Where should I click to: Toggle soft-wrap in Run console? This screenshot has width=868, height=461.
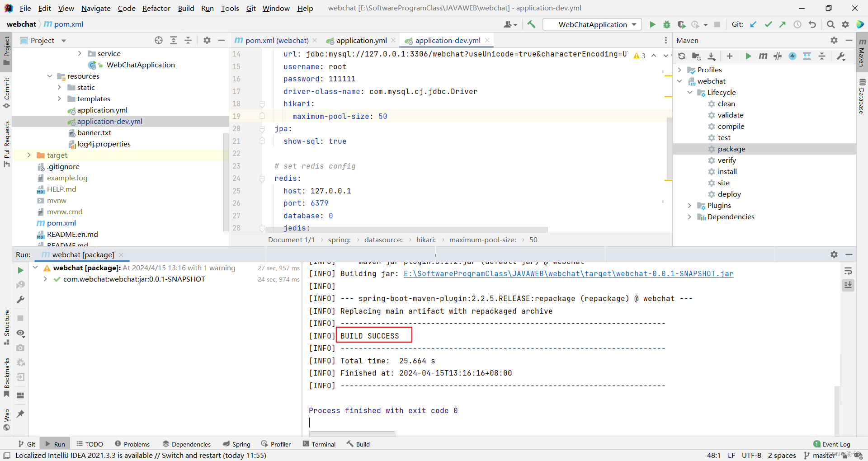point(848,271)
